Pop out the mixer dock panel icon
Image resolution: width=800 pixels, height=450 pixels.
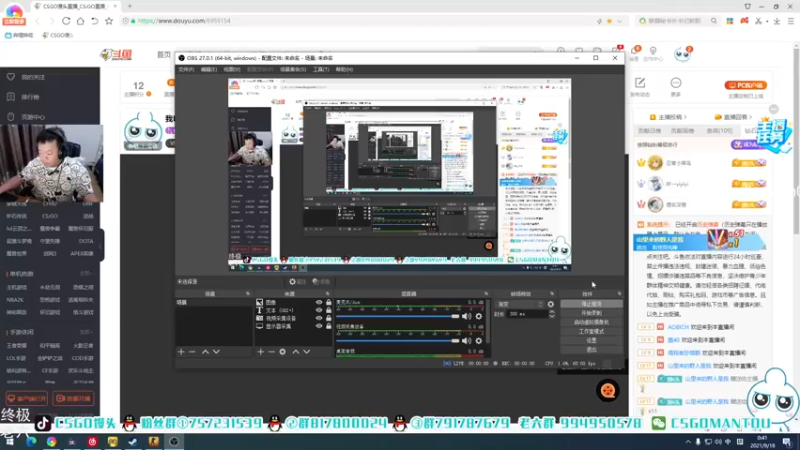tap(486, 294)
